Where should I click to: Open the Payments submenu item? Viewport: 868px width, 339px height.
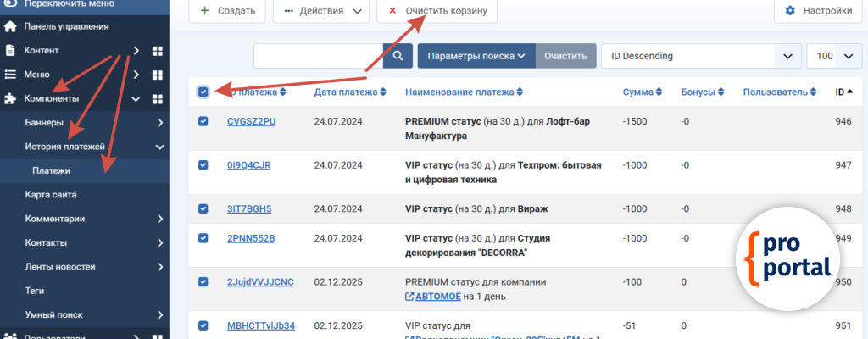click(x=51, y=170)
